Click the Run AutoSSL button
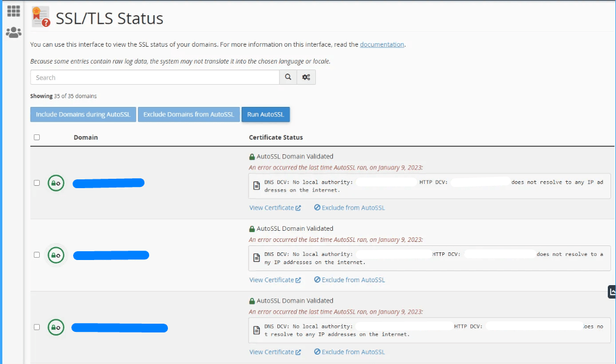The image size is (616, 364). click(266, 114)
